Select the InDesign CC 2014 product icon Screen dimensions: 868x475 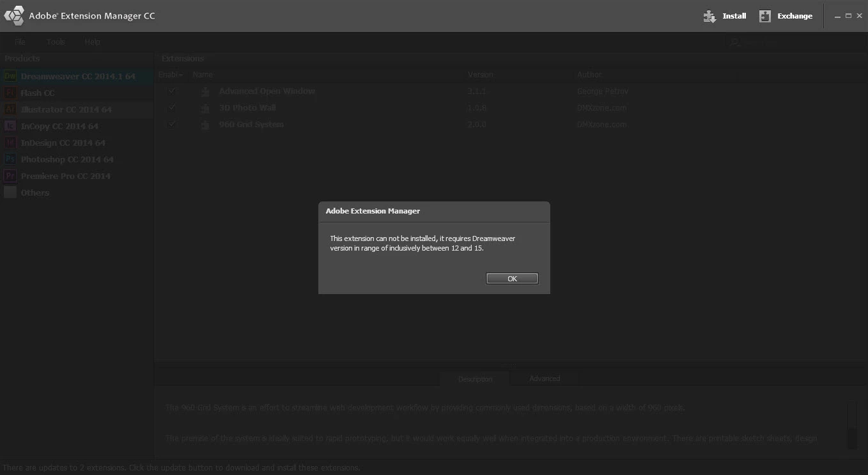pos(10,143)
